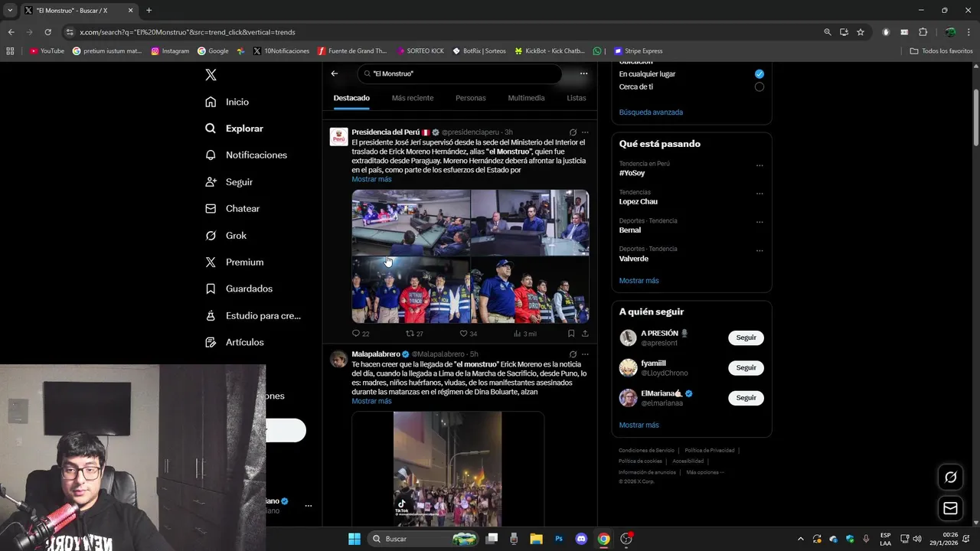Show hidden system tray icons

[801, 539]
